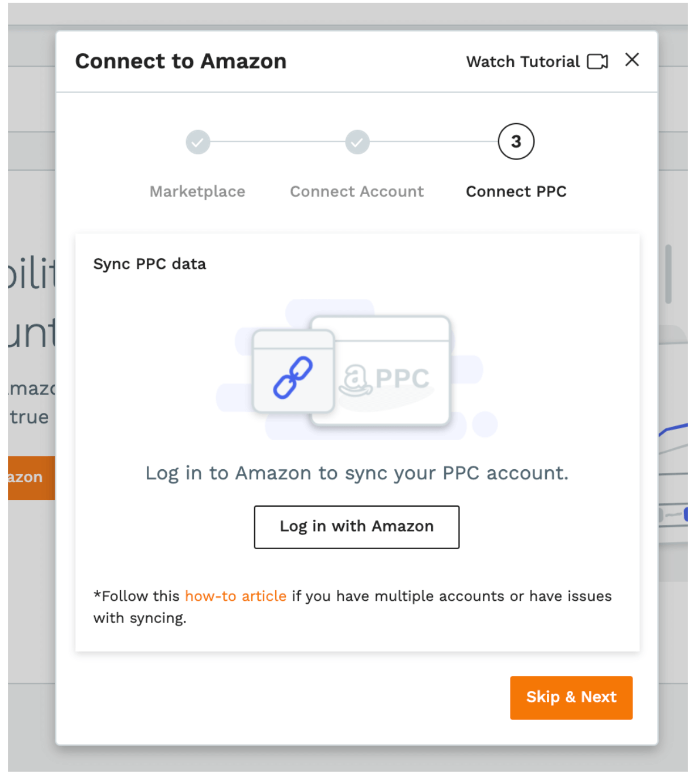Open the how-to article link
Viewport: 700px width, 783px height.
235,596
